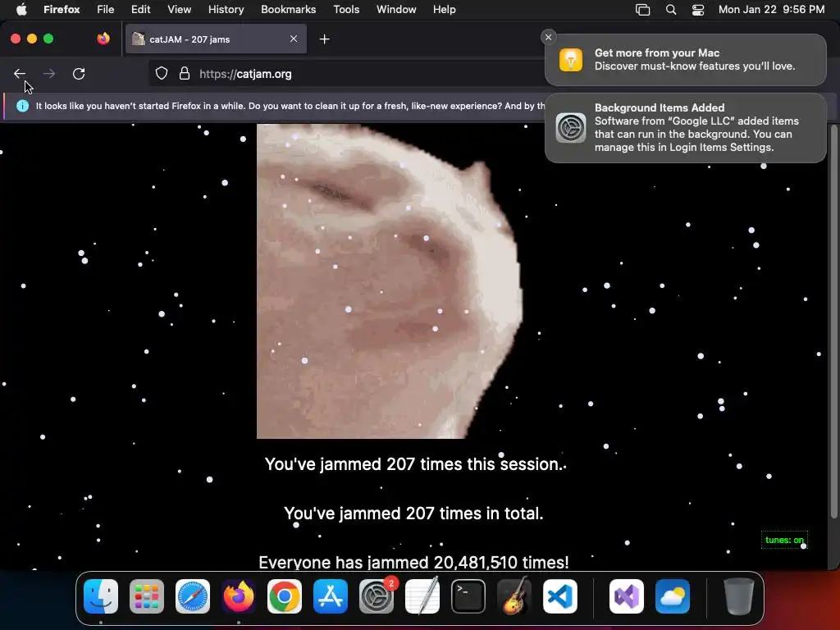Open the File menu
This screenshot has width=840, height=630.
pos(106,9)
